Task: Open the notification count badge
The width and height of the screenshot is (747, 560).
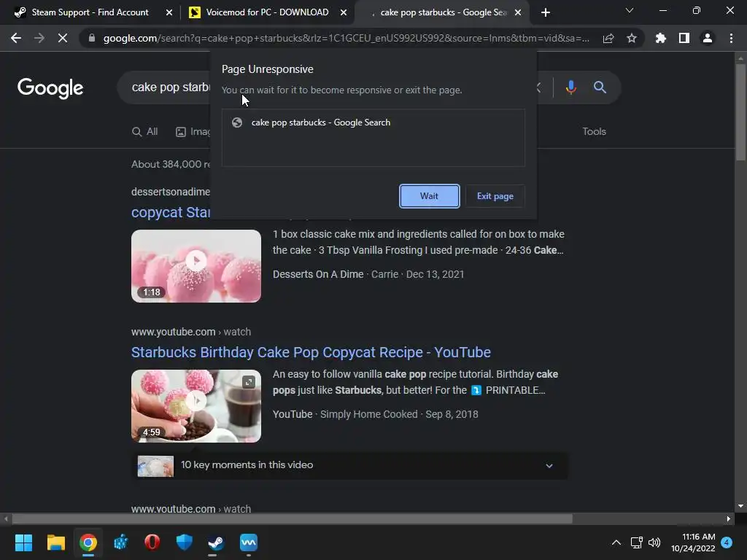Action: click(x=727, y=542)
